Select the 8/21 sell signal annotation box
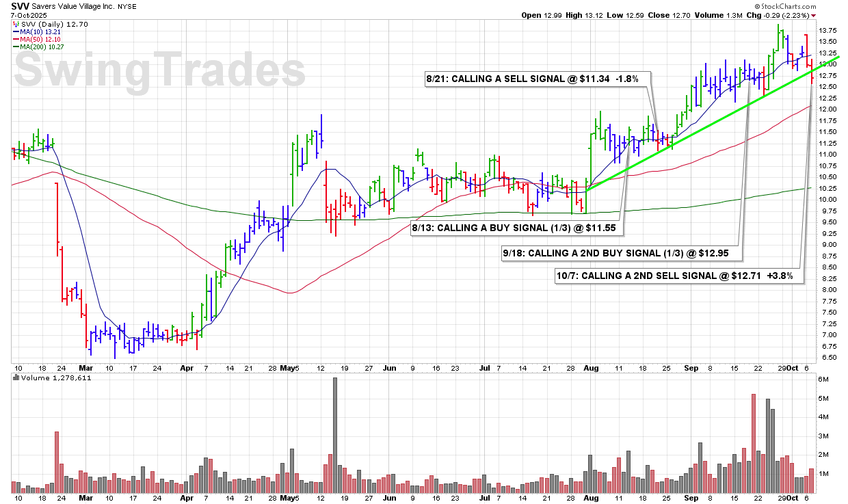 pyautogui.click(x=531, y=79)
